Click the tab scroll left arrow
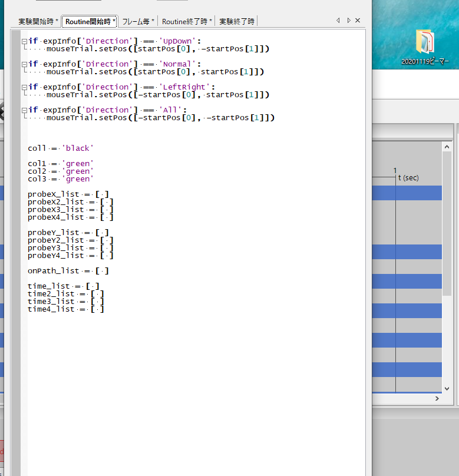Viewport: 459px width, 476px height. coord(338,21)
